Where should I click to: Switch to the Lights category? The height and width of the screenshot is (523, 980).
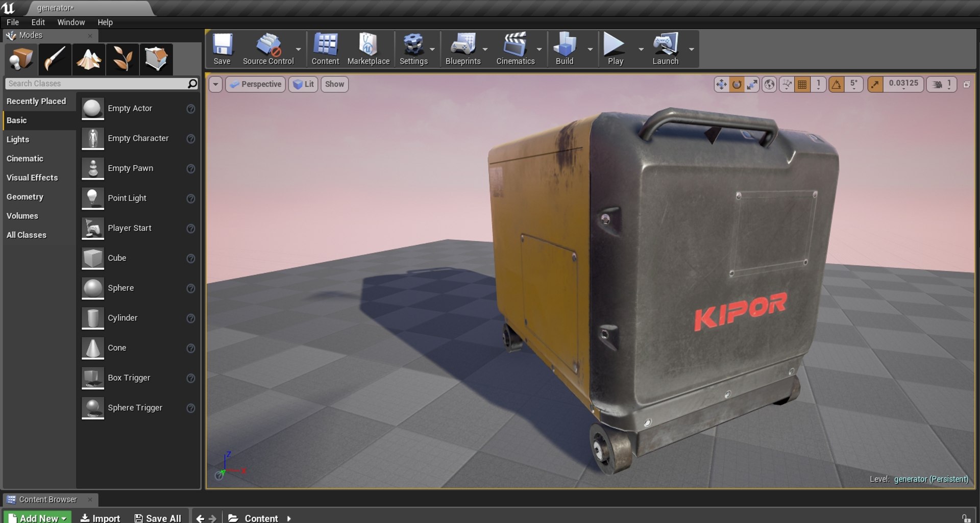[x=39, y=140]
